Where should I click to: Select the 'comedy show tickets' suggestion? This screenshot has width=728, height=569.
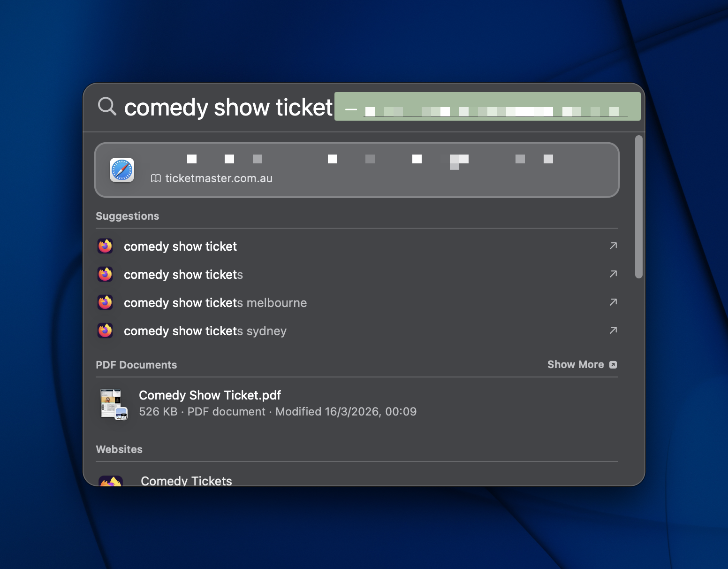tap(183, 274)
